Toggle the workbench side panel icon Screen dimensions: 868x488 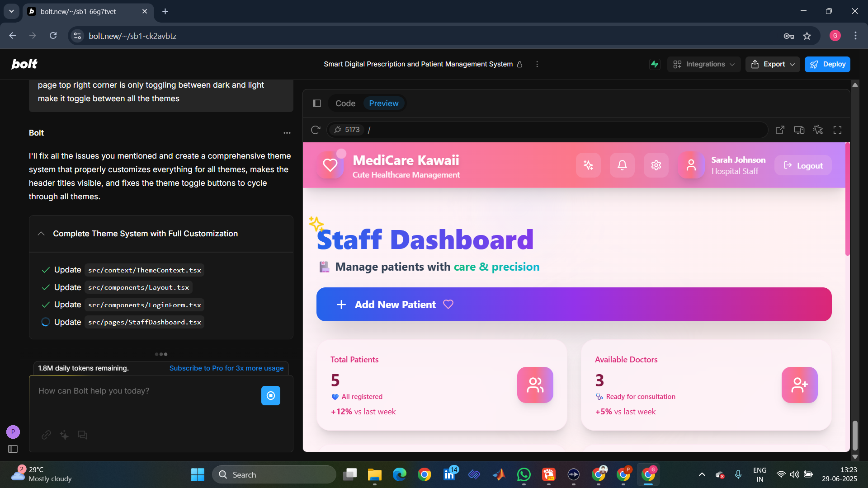[x=317, y=103]
